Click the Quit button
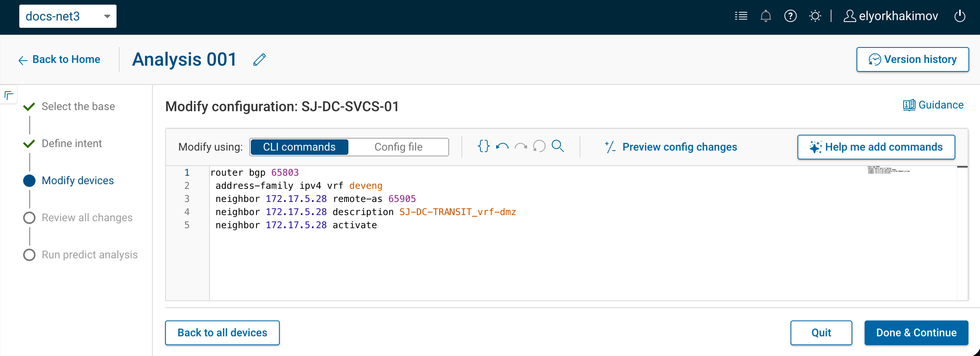 [x=821, y=333]
